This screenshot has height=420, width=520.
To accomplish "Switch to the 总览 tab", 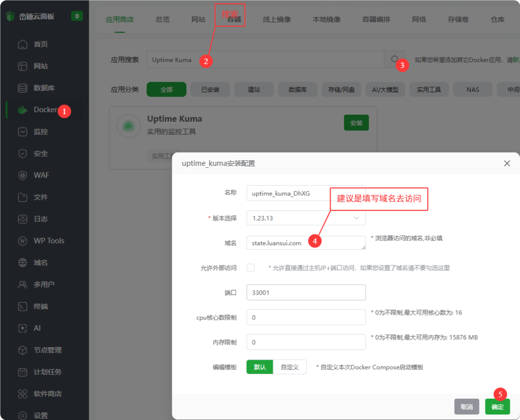I will (x=162, y=20).
